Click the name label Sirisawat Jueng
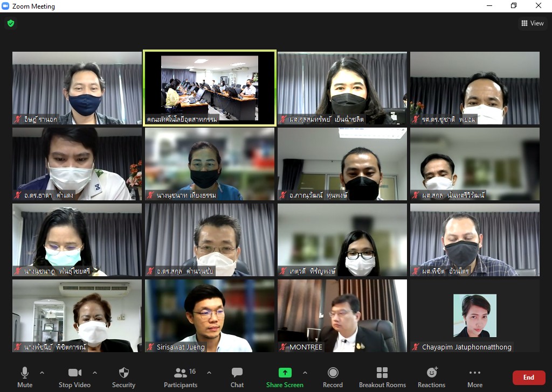The width and height of the screenshot is (552, 392). [181, 347]
